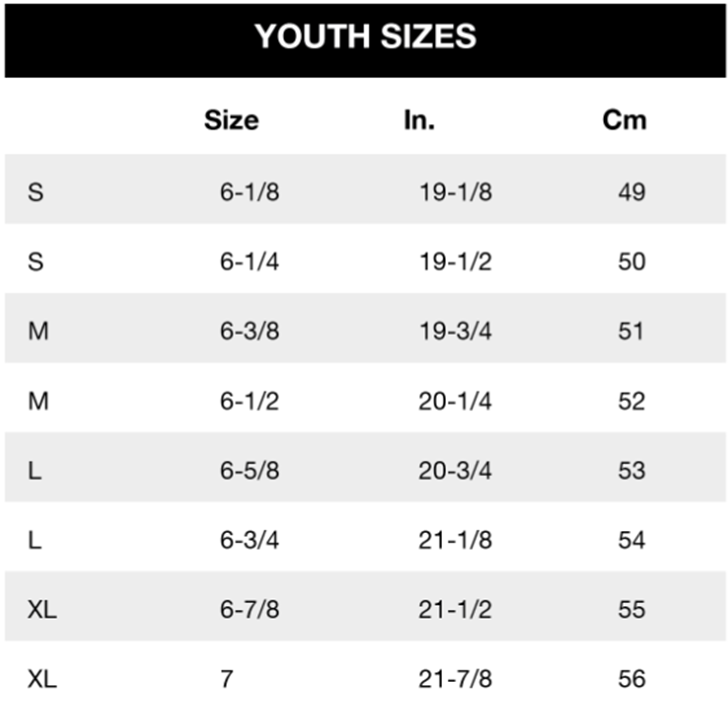Select the 6-1/4 size cell
Image resolution: width=728 pixels, height=705 pixels.
point(249,261)
